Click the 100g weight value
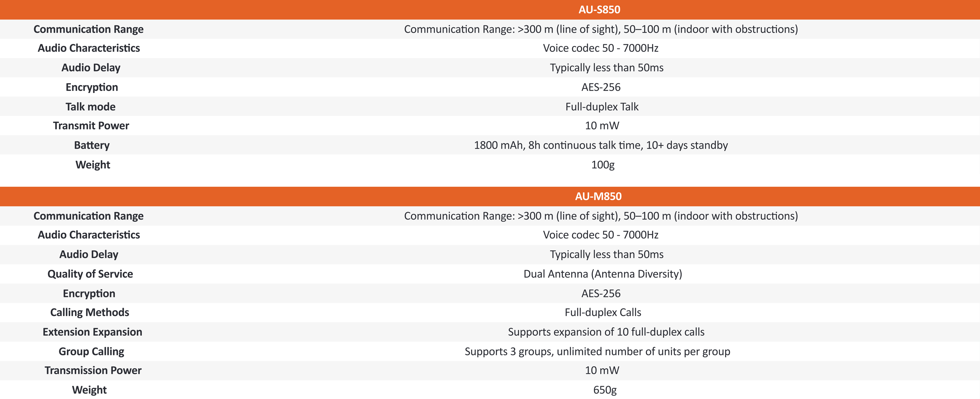Image resolution: width=980 pixels, height=399 pixels. point(603,165)
